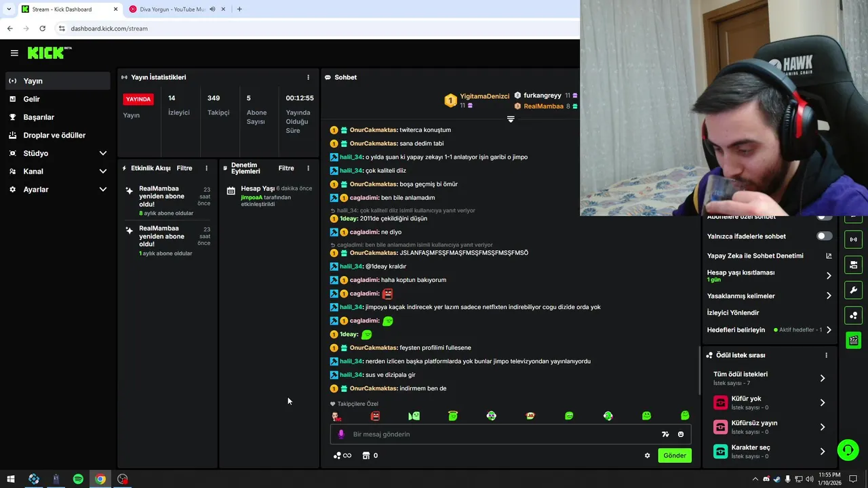Select the streamer face emote
Screen dimensions: 868x488
tap(336, 415)
